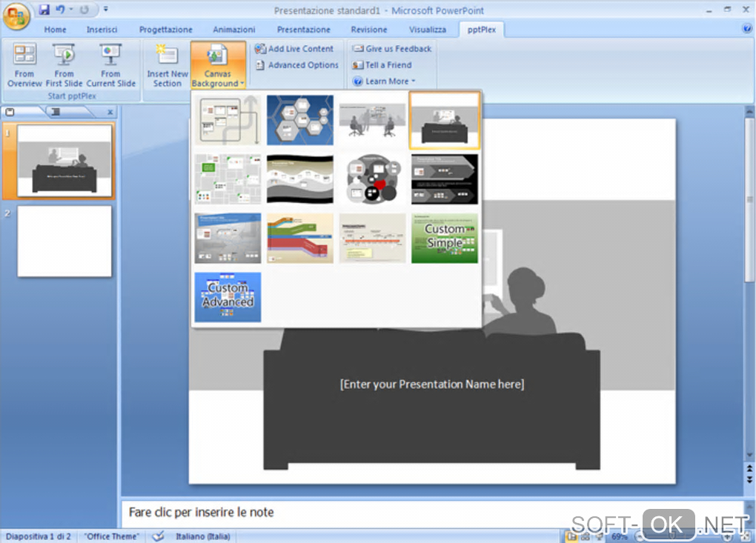Choose the blue-gray arrows background
The image size is (756, 543).
pos(228,239)
